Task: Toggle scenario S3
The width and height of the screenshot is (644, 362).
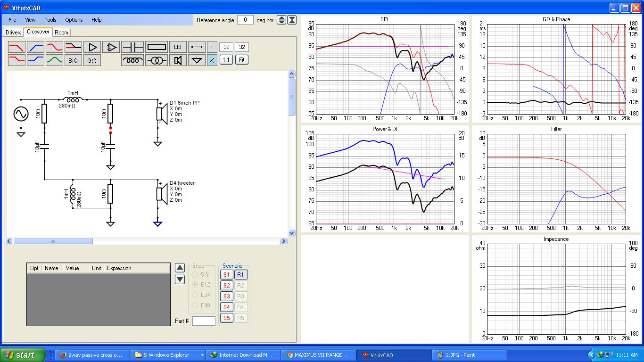Action: click(227, 296)
